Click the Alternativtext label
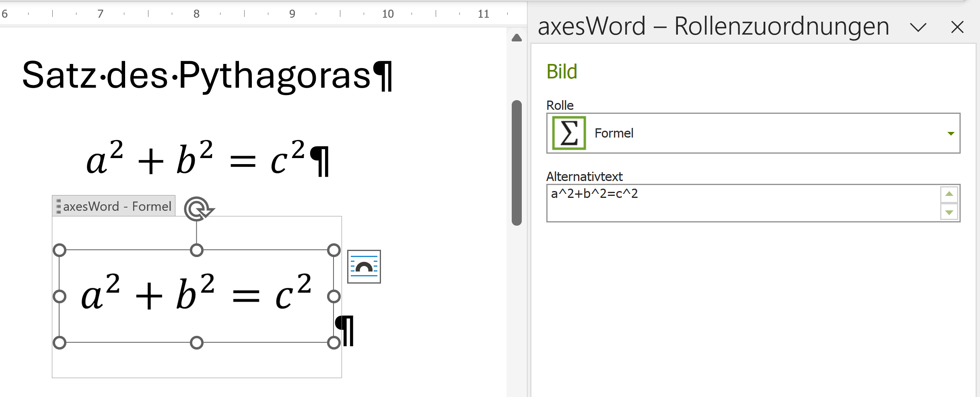Image resolution: width=980 pixels, height=397 pixels. (x=584, y=177)
